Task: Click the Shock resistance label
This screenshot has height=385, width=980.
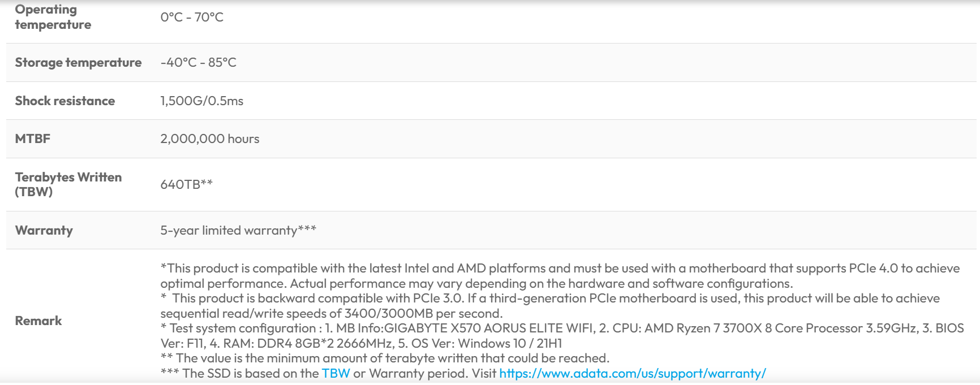Action: 65,101
